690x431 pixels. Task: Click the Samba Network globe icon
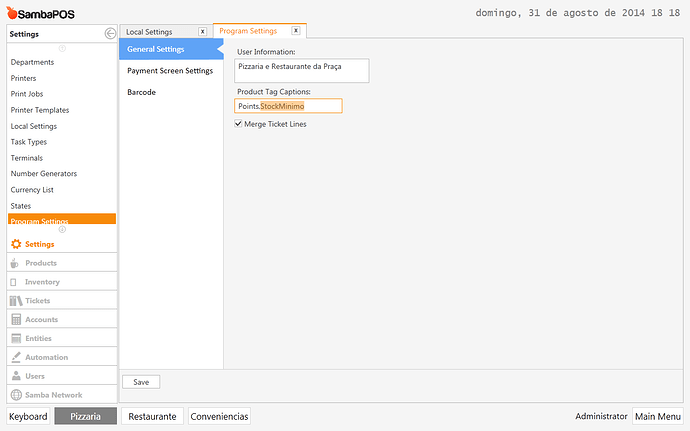(16, 395)
